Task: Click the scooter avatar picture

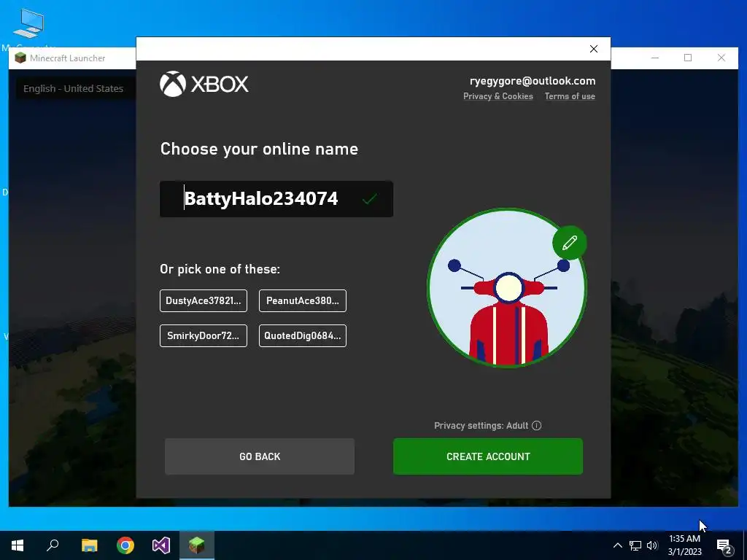Action: (507, 288)
